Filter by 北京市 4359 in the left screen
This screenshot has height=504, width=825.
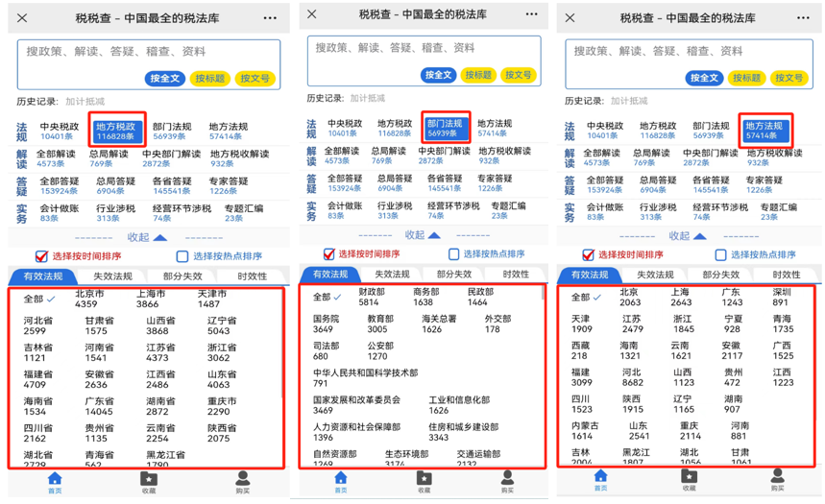coord(89,299)
